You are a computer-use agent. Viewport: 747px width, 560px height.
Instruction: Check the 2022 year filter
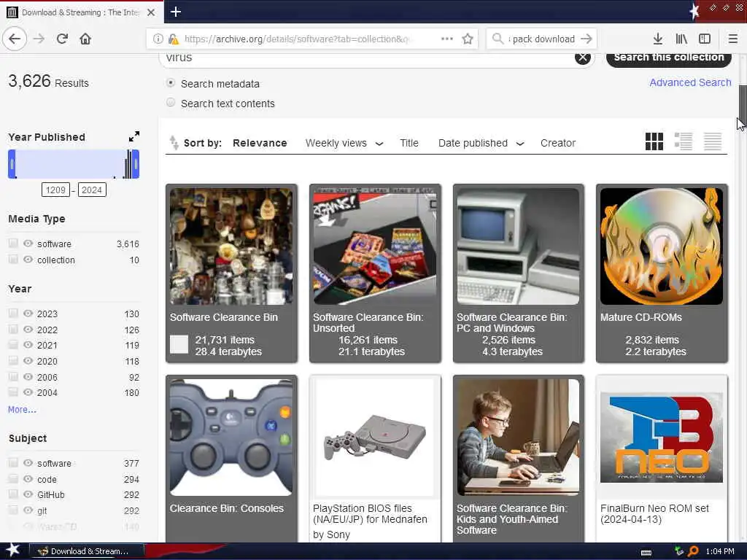tap(13, 330)
